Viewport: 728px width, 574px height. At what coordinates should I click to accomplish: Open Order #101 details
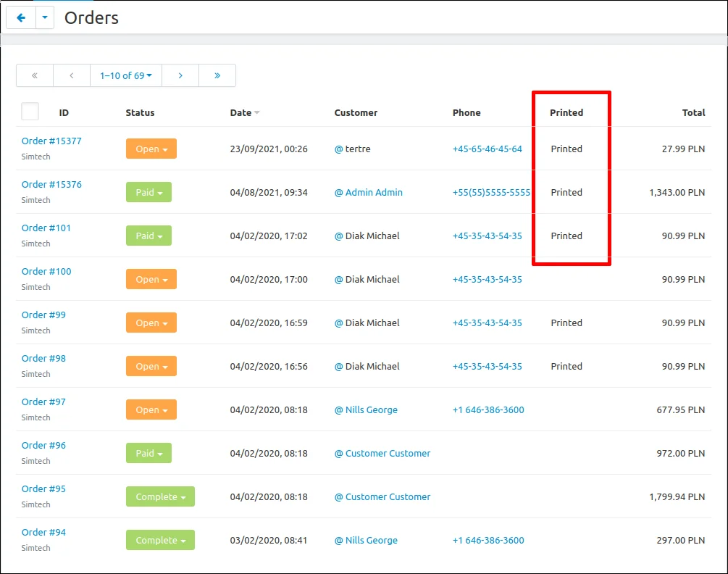click(46, 228)
